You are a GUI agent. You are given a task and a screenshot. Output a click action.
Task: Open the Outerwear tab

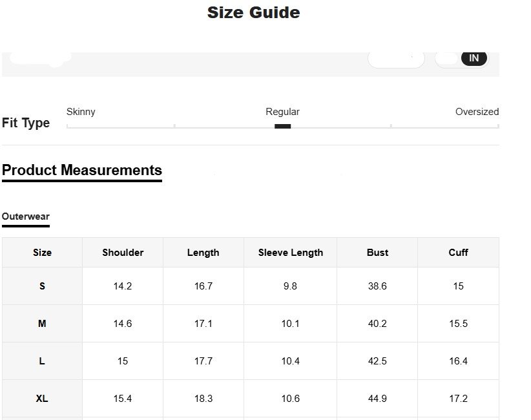26,217
